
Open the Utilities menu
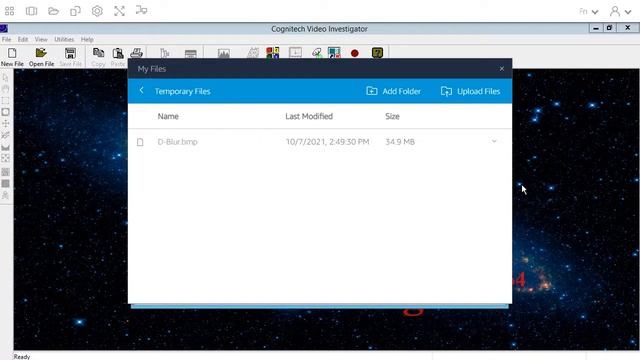[x=64, y=39]
